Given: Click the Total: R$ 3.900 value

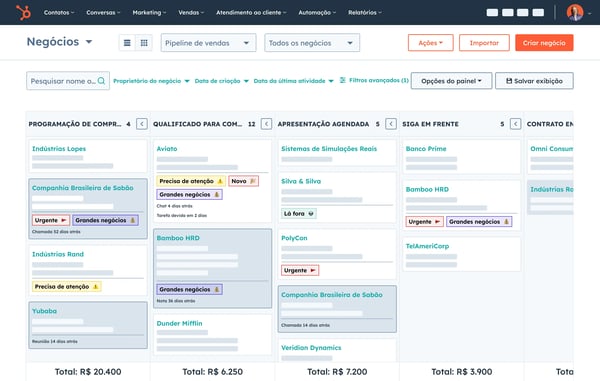Looking at the screenshot, I should 462,371.
